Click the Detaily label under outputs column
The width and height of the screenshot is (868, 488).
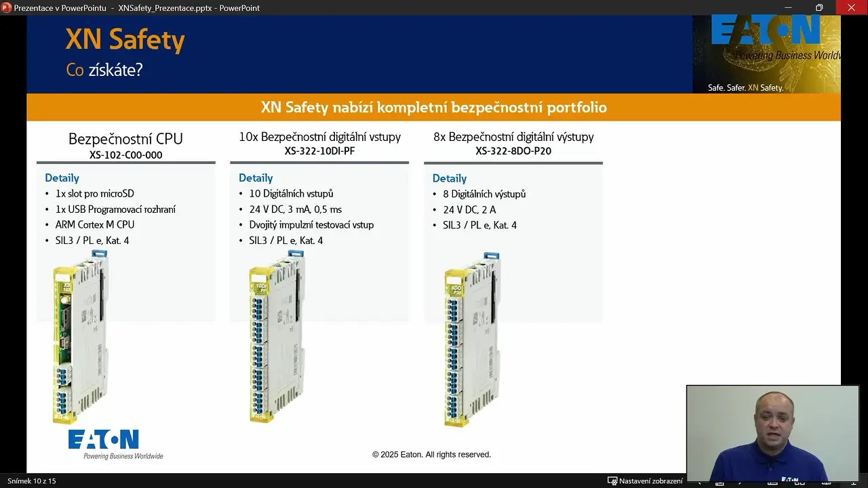coord(450,178)
